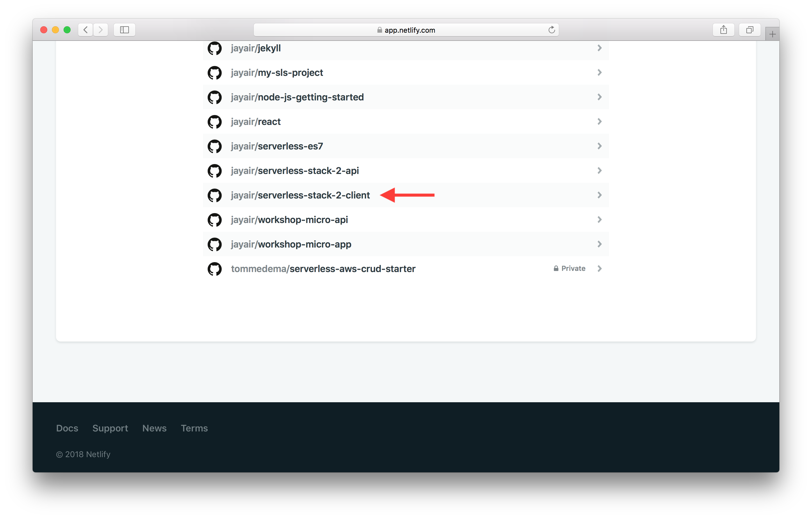Click the browser reload button
Viewport: 812px width, 519px height.
click(551, 29)
